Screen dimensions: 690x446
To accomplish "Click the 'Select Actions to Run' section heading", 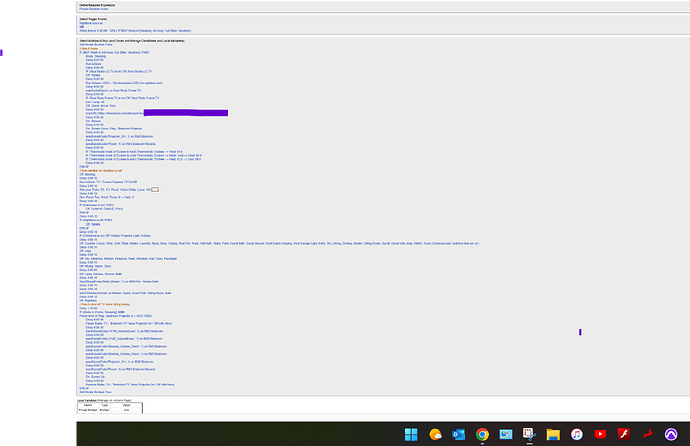I will pos(132,40).
